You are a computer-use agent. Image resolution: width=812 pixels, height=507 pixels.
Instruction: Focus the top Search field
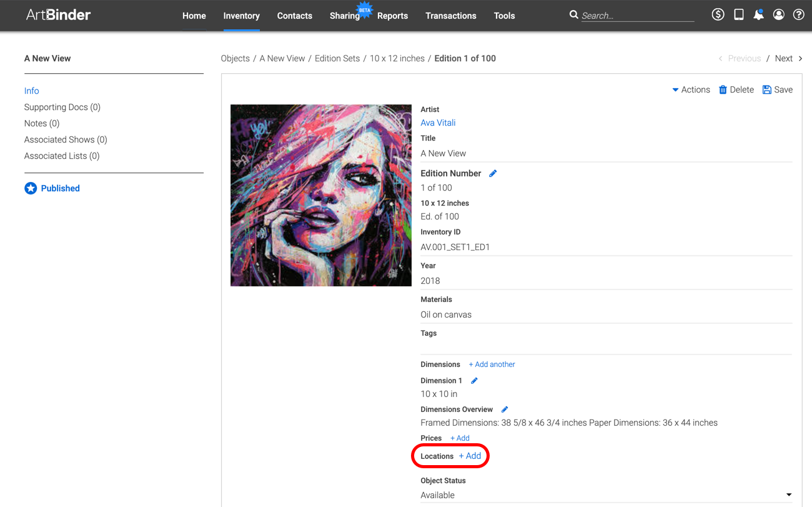(x=637, y=16)
